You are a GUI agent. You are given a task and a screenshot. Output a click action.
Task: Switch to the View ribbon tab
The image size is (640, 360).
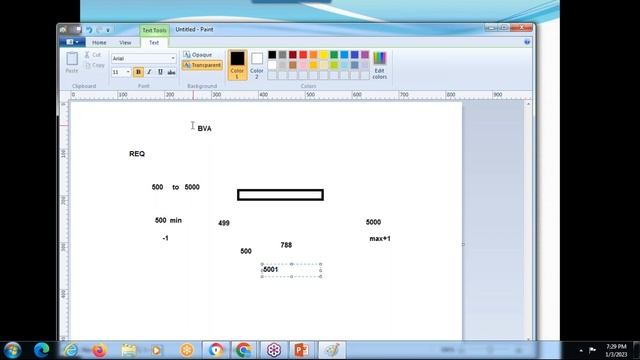(125, 42)
